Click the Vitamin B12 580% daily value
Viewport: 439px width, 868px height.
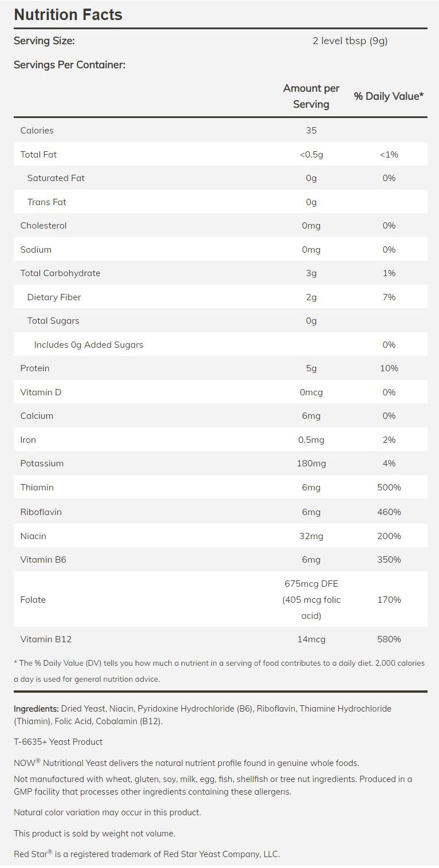tap(389, 639)
